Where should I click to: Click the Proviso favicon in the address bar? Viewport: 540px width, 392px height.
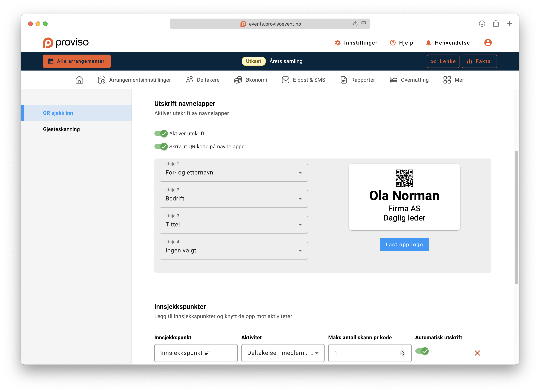(x=243, y=24)
